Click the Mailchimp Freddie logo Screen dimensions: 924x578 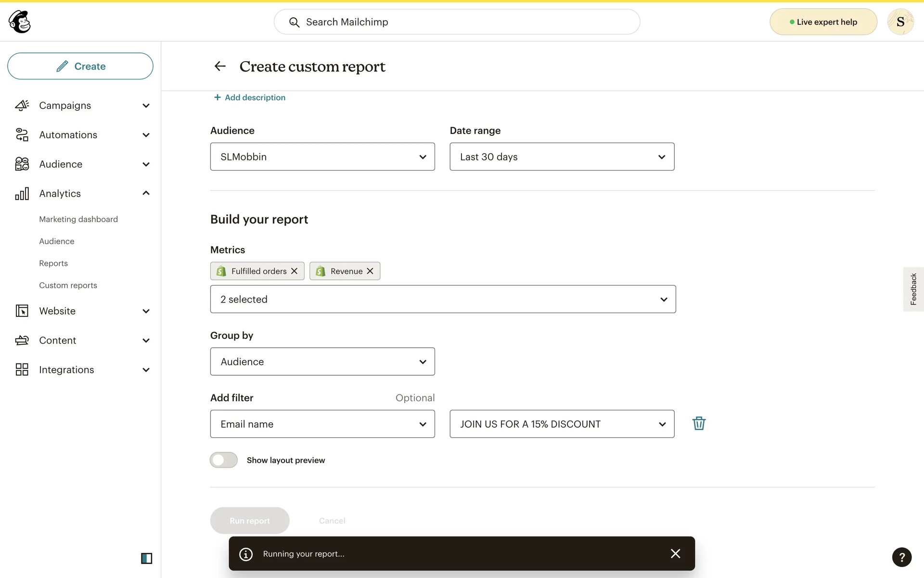[20, 22]
